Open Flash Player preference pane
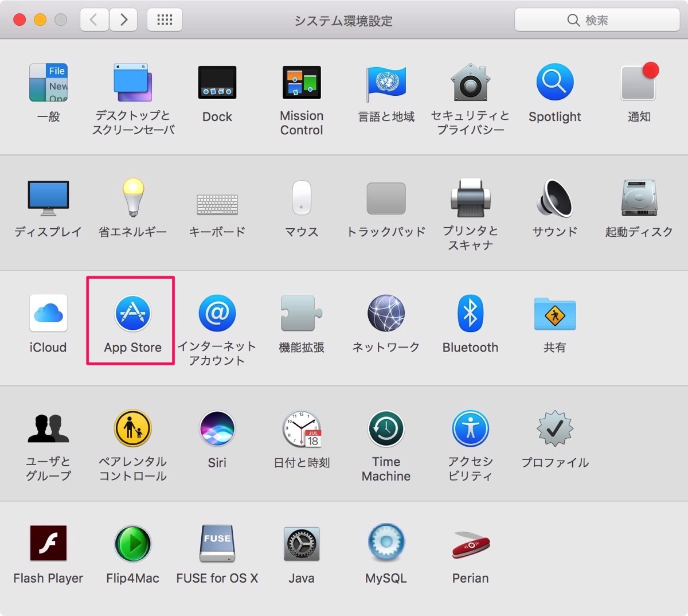The image size is (688, 616). click(48, 543)
